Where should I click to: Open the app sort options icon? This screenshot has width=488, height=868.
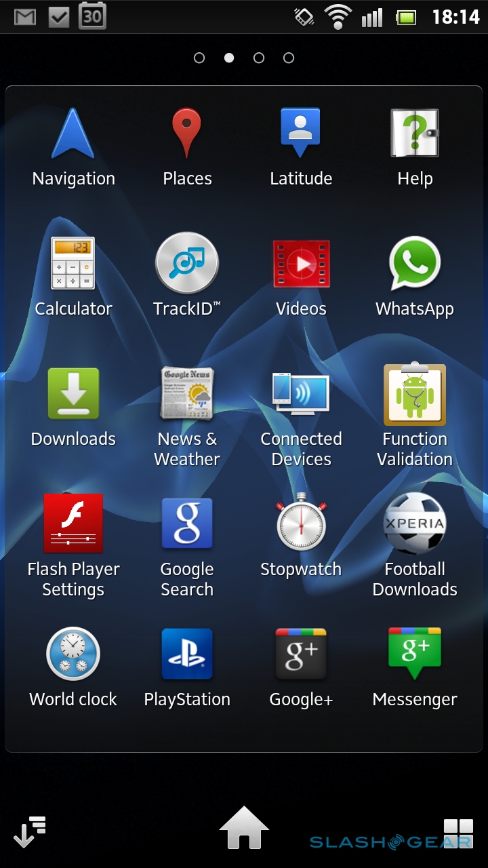pos(29,831)
